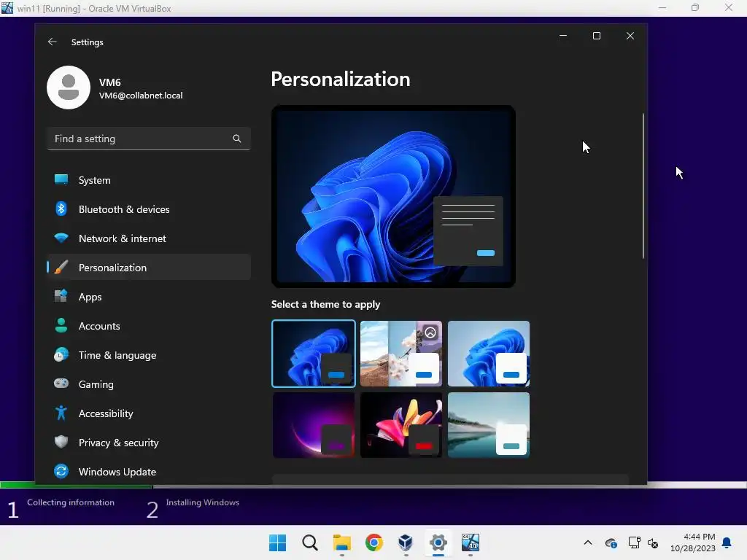Click the search magnifier in Find a setting
The image size is (747, 560).
[237, 139]
